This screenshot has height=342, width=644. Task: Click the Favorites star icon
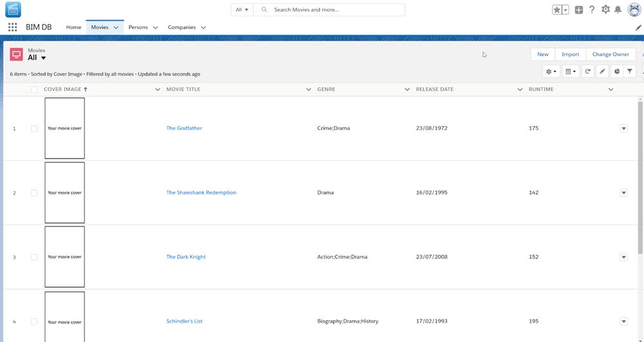[x=556, y=10]
